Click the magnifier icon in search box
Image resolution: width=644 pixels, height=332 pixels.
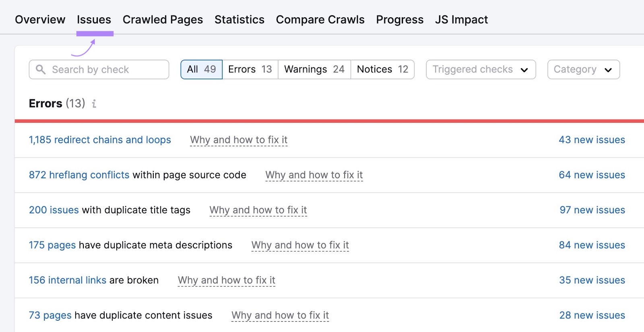coord(41,70)
